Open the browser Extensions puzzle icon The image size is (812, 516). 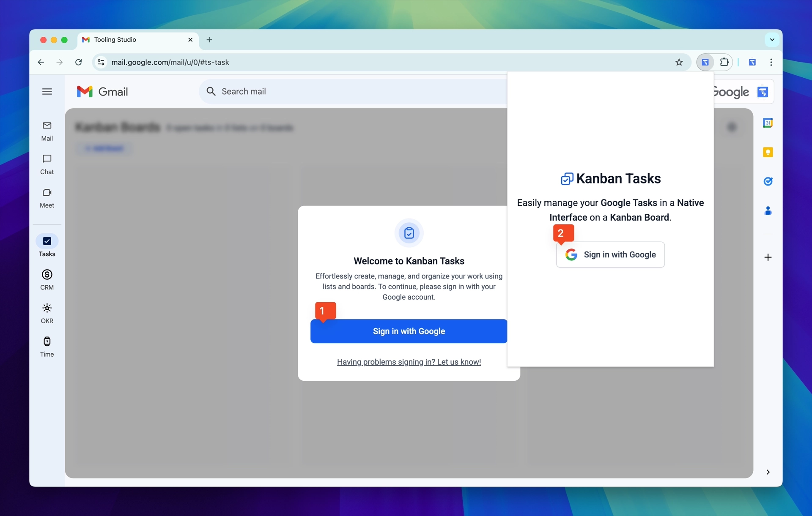pyautogui.click(x=724, y=62)
